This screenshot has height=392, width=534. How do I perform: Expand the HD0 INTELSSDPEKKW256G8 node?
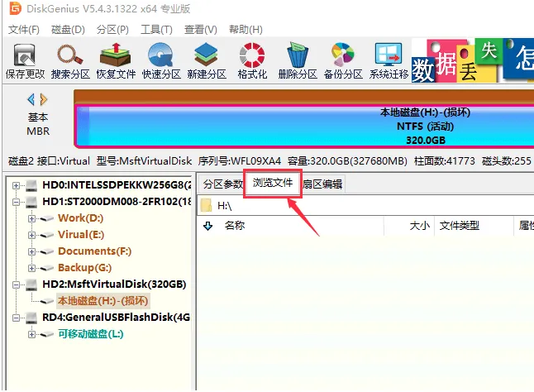pyautogui.click(x=16, y=185)
